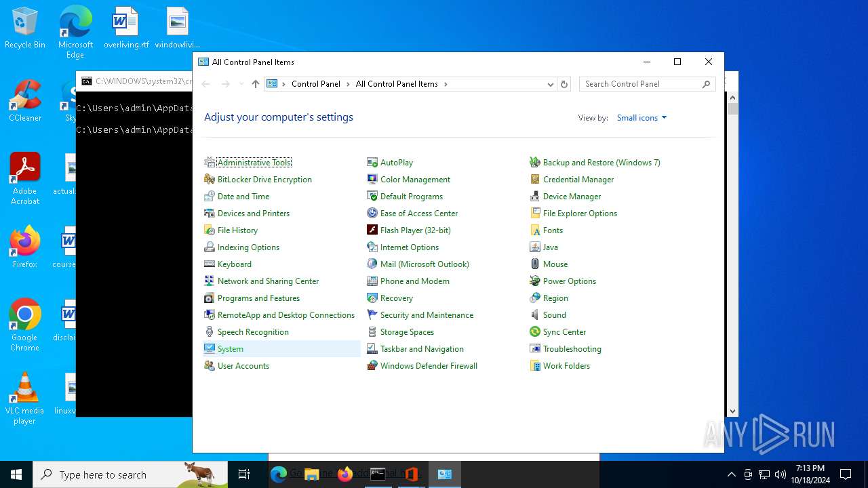This screenshot has width=868, height=488.
Task: Open the Region link
Action: [x=555, y=298]
